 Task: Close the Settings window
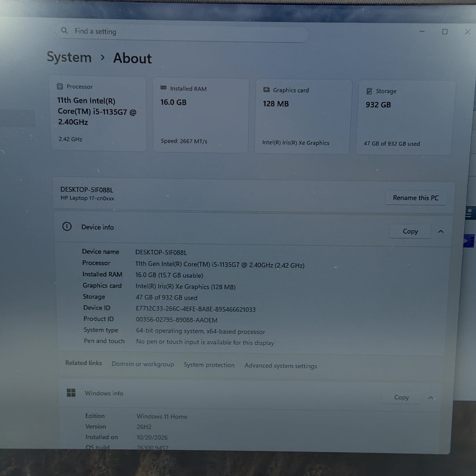coord(468,32)
